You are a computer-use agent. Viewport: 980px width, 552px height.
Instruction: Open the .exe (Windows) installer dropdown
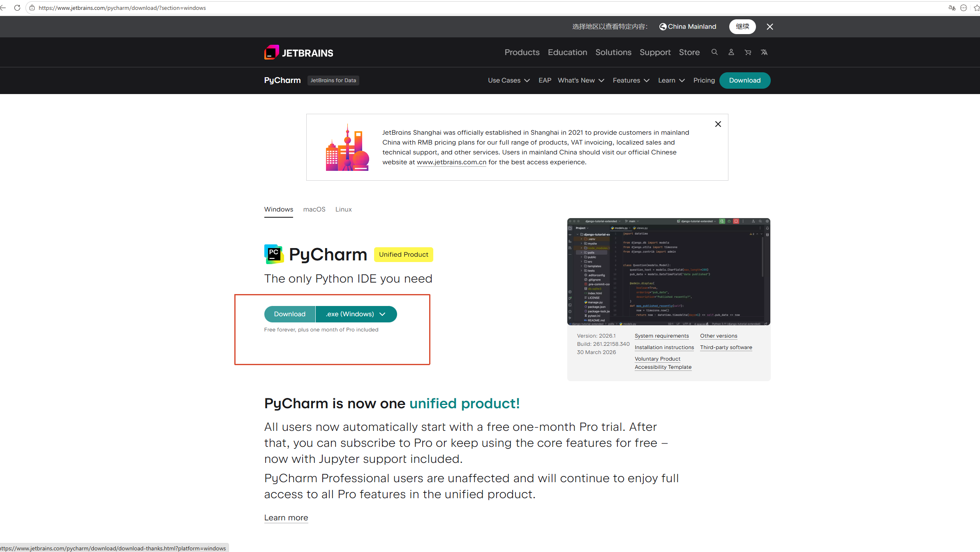pyautogui.click(x=356, y=314)
